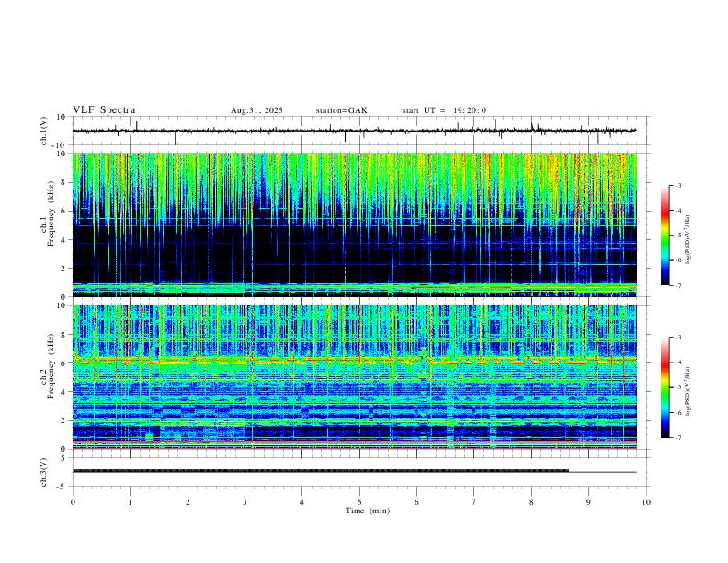Click the "-7" label on ch.2 colorbar
The image size is (728, 563).
click(x=677, y=437)
